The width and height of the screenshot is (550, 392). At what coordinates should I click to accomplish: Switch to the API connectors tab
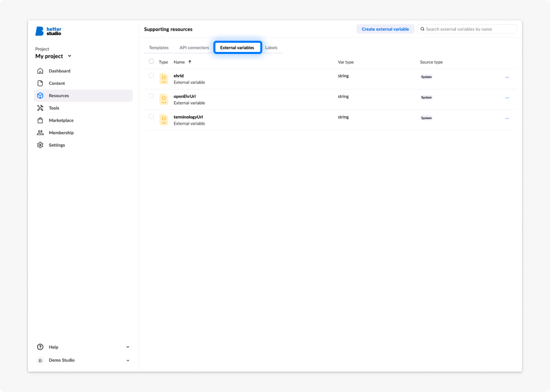[x=194, y=48]
